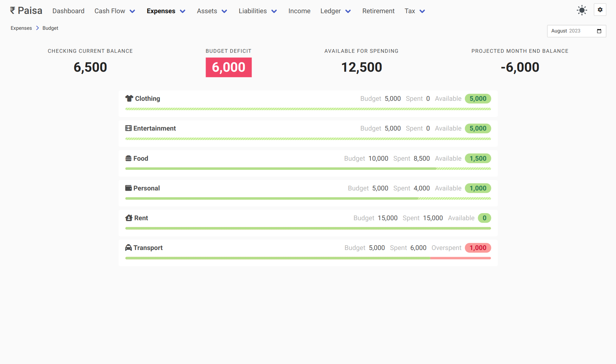The width and height of the screenshot is (616, 364).
Task: Open the Assets menu
Action: coord(207,11)
